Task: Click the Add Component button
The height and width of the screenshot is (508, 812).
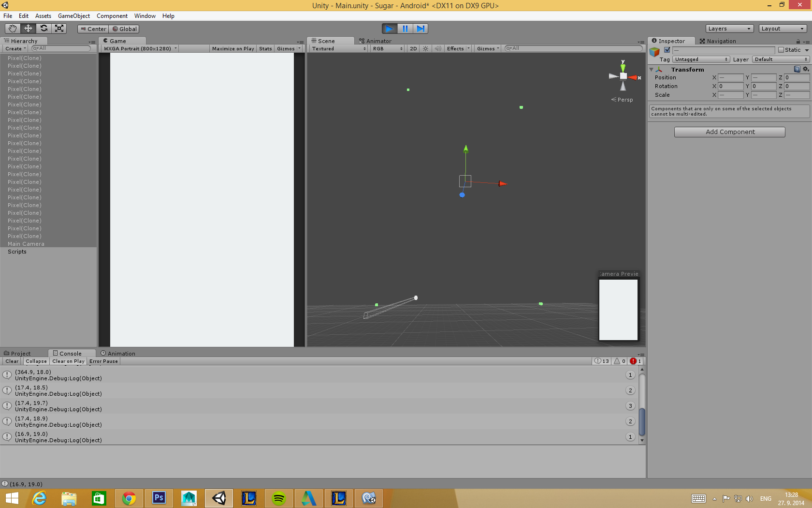Action: [730, 132]
